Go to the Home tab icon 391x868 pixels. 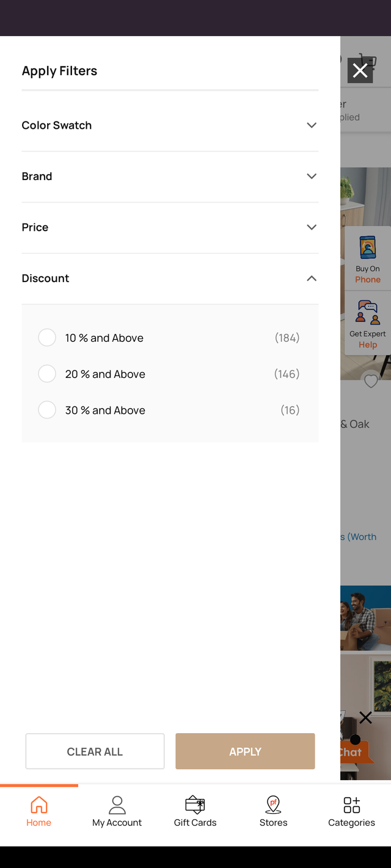click(x=38, y=805)
